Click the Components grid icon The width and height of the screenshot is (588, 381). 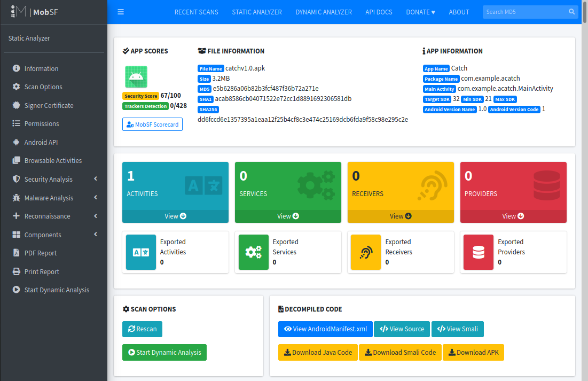pyautogui.click(x=16, y=235)
